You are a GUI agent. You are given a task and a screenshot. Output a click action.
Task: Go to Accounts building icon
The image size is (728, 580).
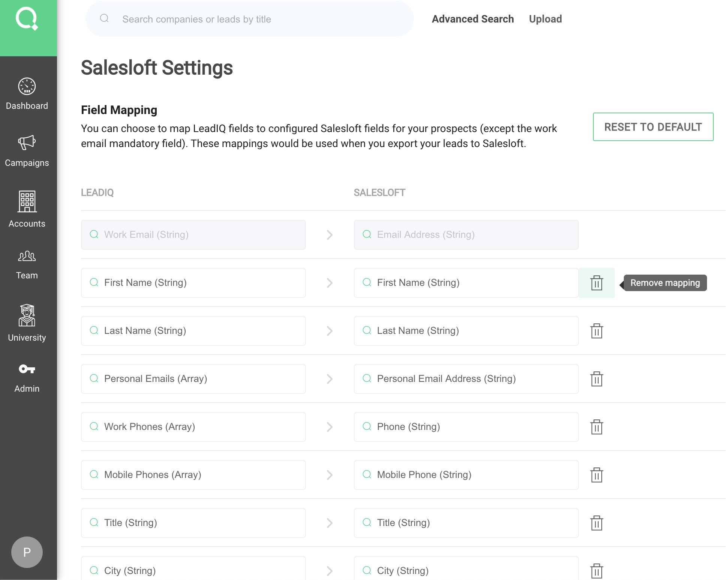(x=27, y=201)
